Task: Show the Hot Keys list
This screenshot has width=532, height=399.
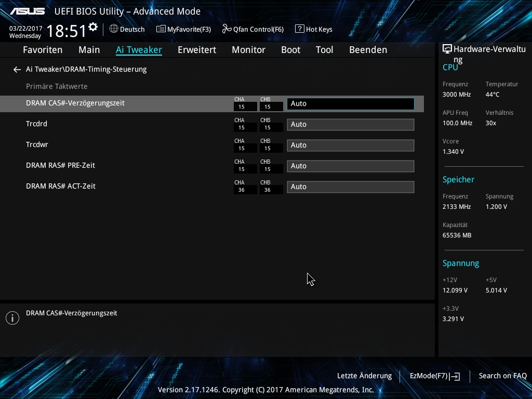Action: (x=319, y=30)
